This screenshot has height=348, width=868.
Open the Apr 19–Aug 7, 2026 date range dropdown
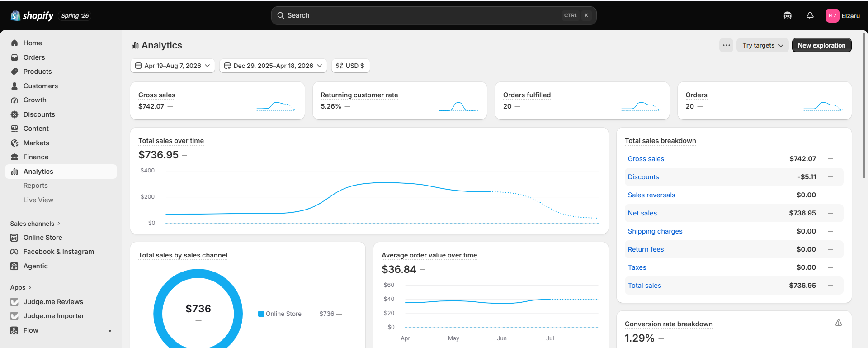point(173,66)
